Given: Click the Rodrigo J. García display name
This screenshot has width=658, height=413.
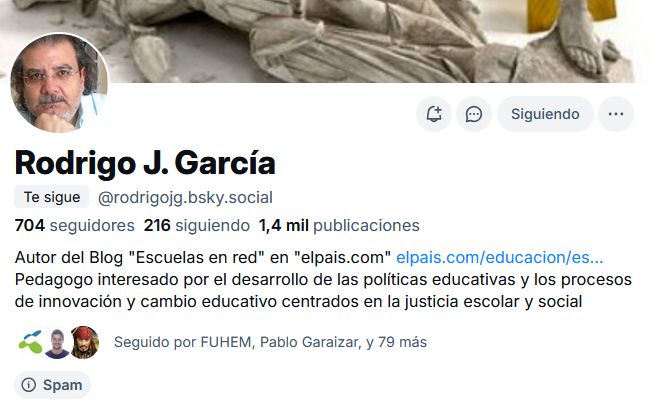Looking at the screenshot, I should (145, 162).
